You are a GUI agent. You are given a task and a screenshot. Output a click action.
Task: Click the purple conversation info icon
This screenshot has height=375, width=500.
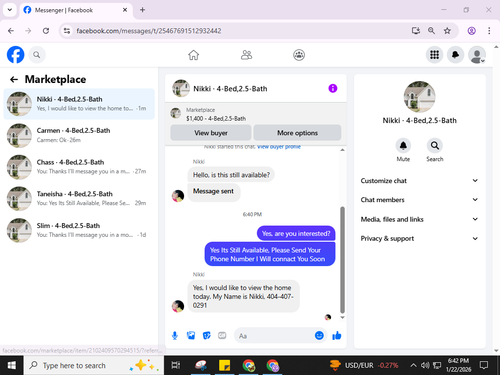point(333,88)
